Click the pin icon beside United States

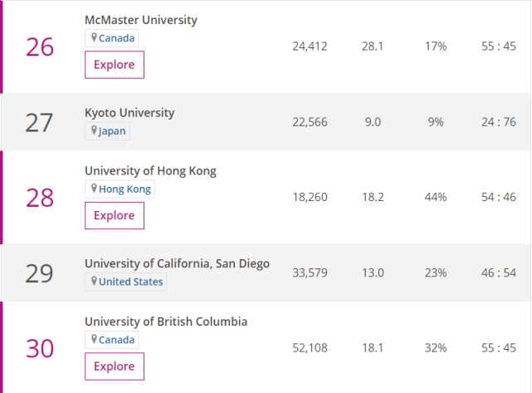[94, 282]
